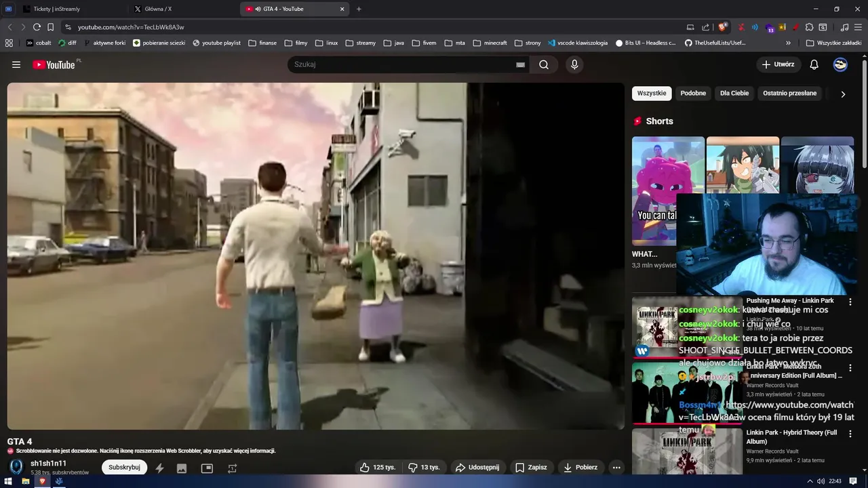
Task: Open the Wszystkie zakładki folder
Action: click(833, 43)
